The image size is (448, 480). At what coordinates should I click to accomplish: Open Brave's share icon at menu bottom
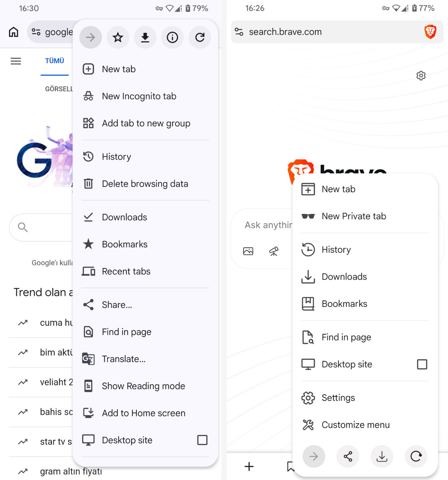pyautogui.click(x=348, y=457)
